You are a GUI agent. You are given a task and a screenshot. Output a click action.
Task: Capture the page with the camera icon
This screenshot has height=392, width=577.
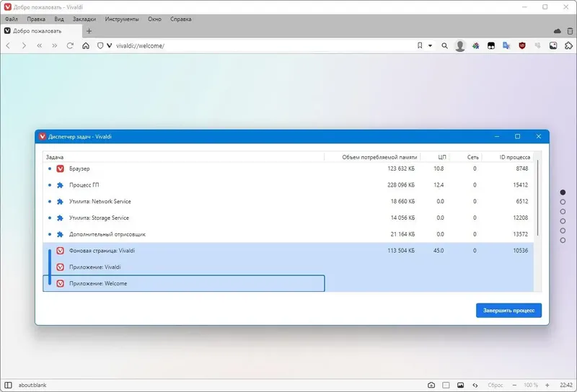point(431,385)
